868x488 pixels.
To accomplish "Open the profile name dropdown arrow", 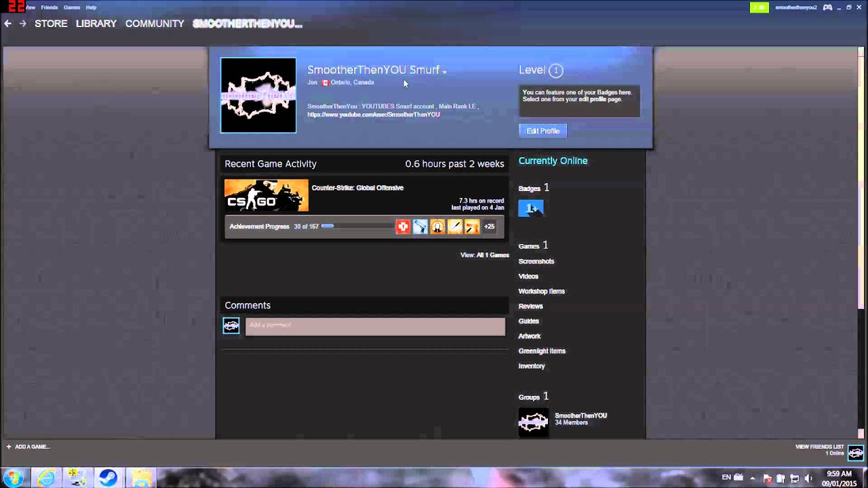I will [x=444, y=71].
